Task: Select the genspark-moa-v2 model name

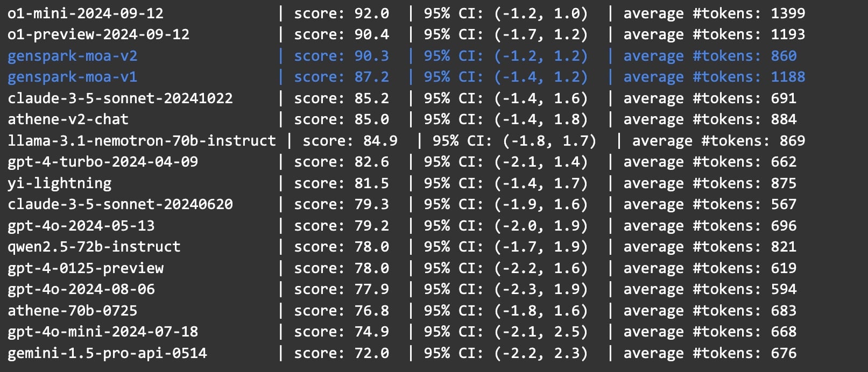Action: [73, 56]
